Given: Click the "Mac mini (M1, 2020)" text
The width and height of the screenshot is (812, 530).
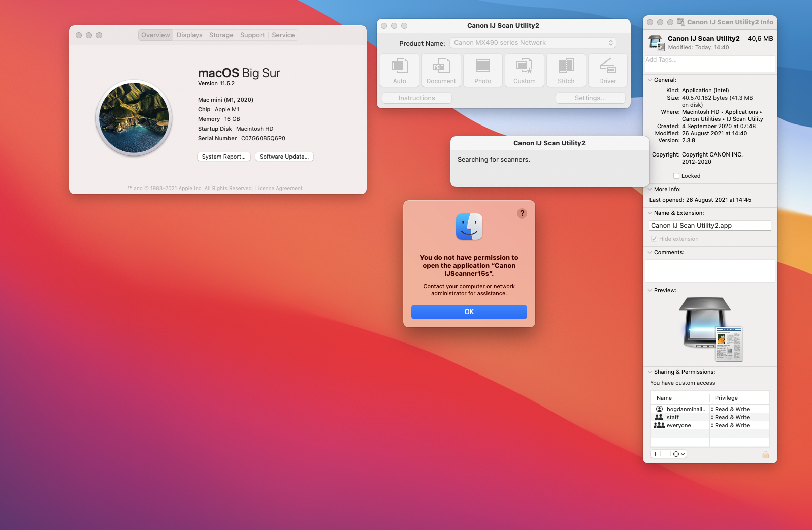Looking at the screenshot, I should point(225,100).
